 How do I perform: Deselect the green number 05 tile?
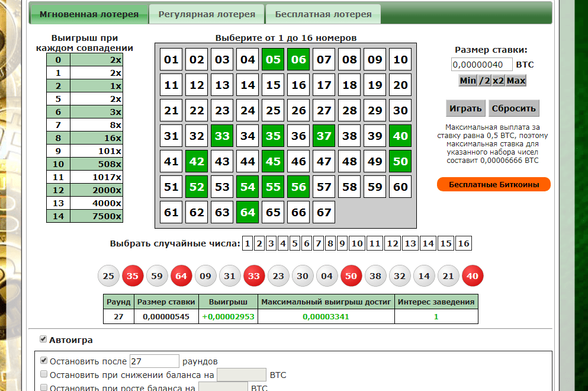click(x=273, y=59)
